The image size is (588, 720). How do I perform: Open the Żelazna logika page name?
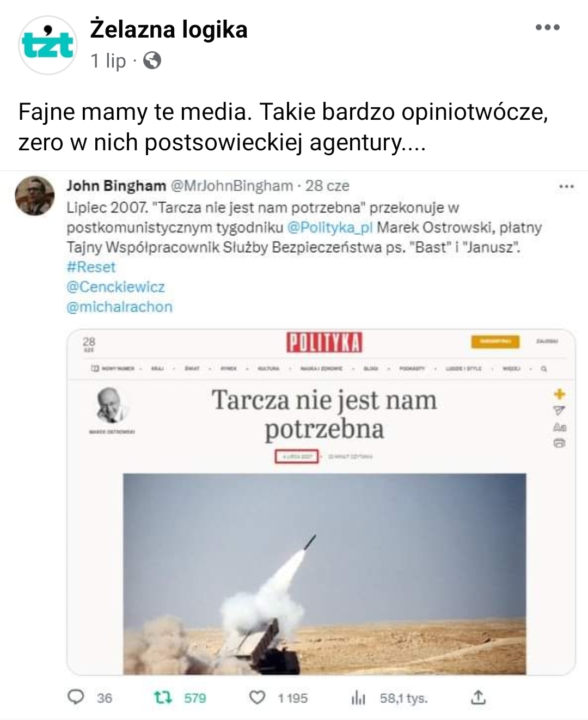(x=169, y=29)
